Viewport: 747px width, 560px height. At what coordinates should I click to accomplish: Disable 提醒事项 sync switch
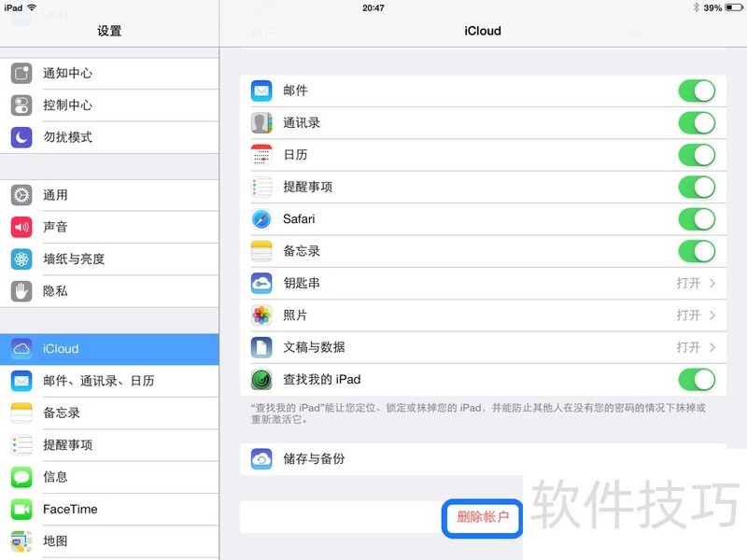698,187
